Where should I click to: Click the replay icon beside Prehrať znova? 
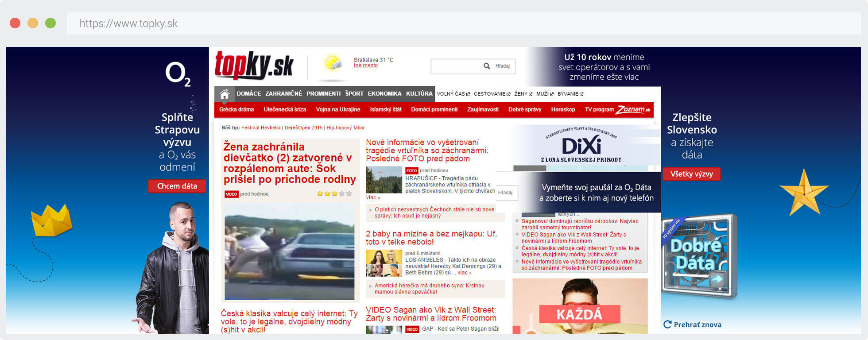click(667, 325)
